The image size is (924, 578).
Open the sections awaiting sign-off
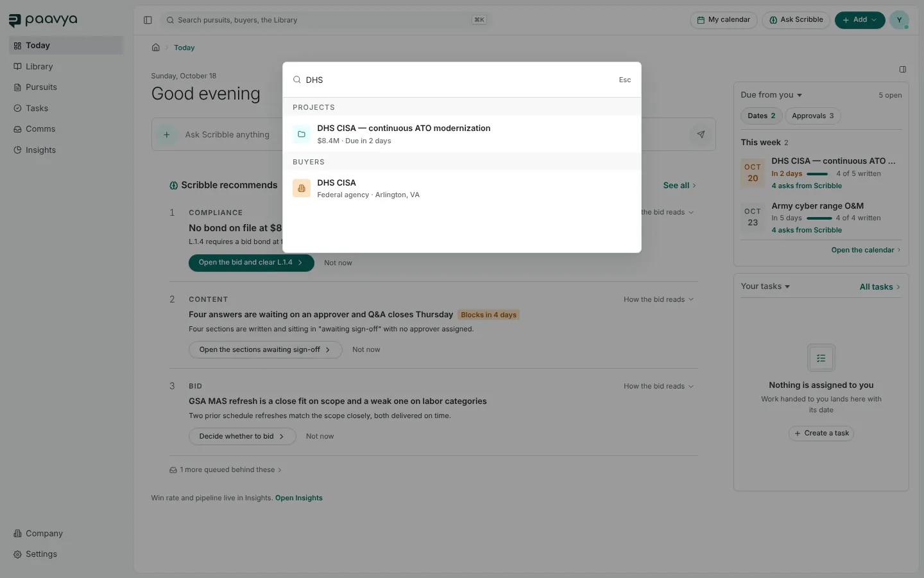[x=265, y=350]
